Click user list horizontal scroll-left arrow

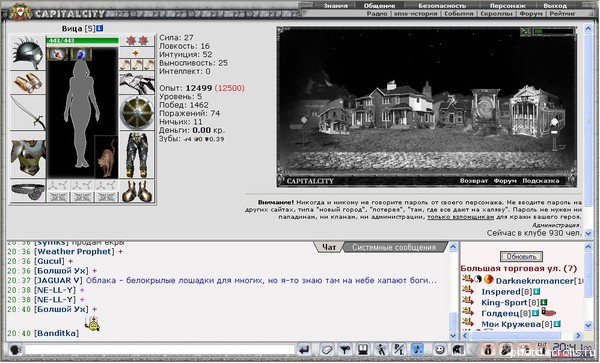pos(465,335)
